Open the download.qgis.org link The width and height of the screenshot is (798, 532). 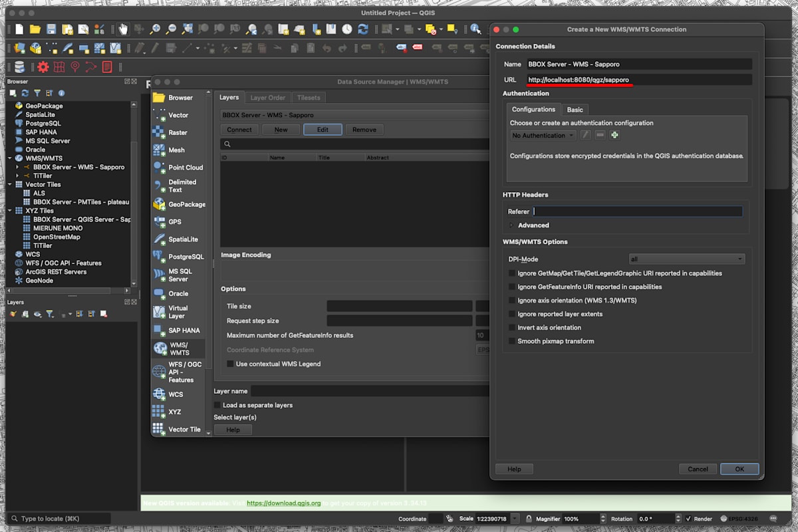[x=284, y=503]
